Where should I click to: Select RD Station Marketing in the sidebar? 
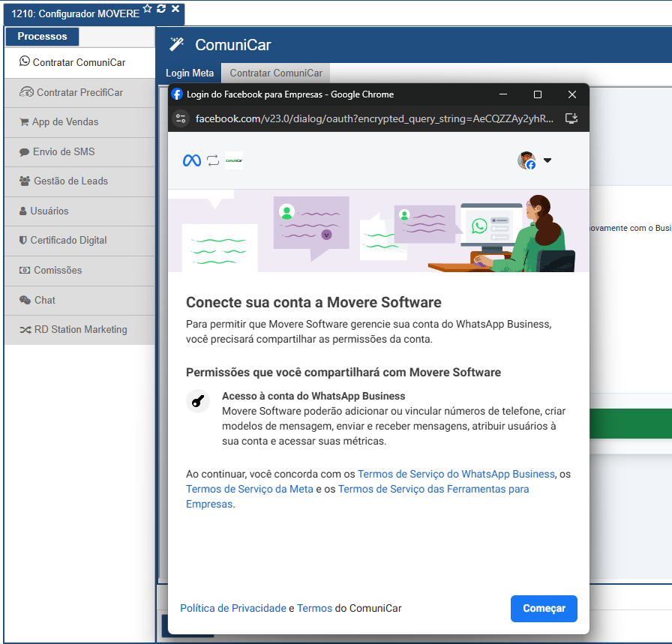79,330
